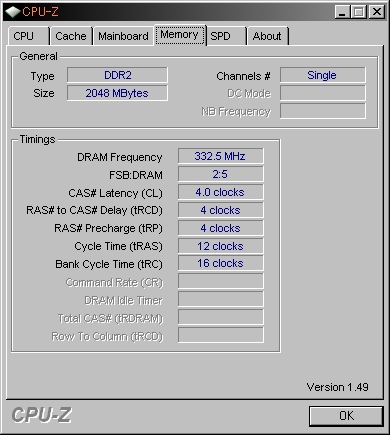Click the RAS# to CAS# Delay label

pos(94,210)
